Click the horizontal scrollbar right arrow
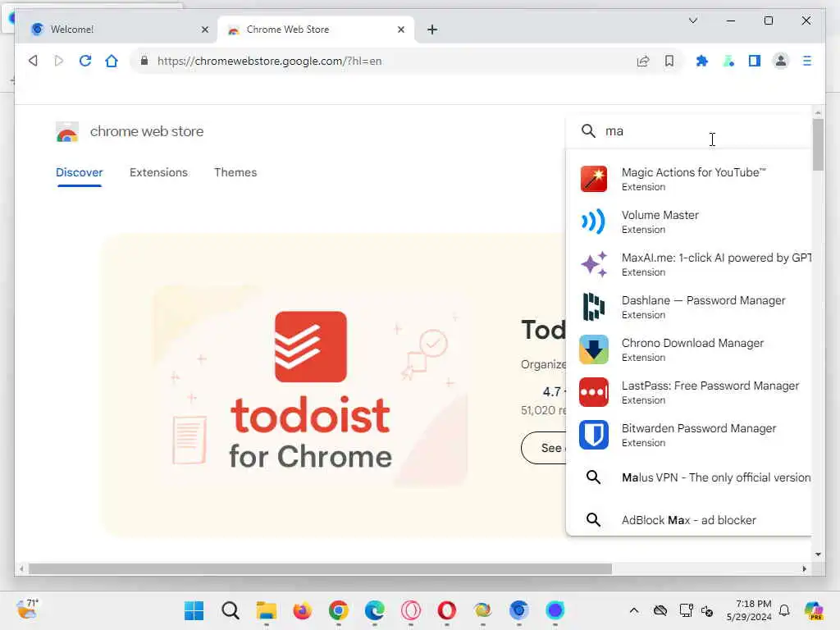This screenshot has width=840, height=630. pyautogui.click(x=804, y=569)
